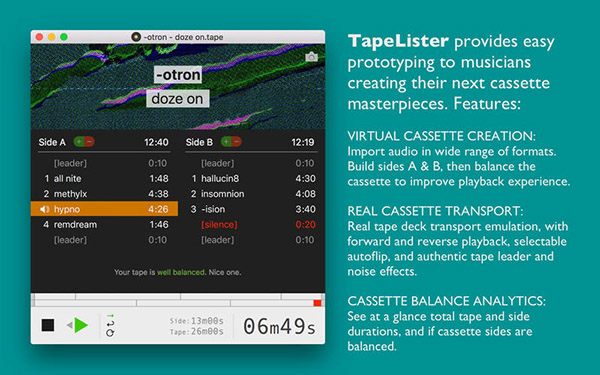Click the 06m49s elapsed time display
Screen dimensions: 600x375
279,327
